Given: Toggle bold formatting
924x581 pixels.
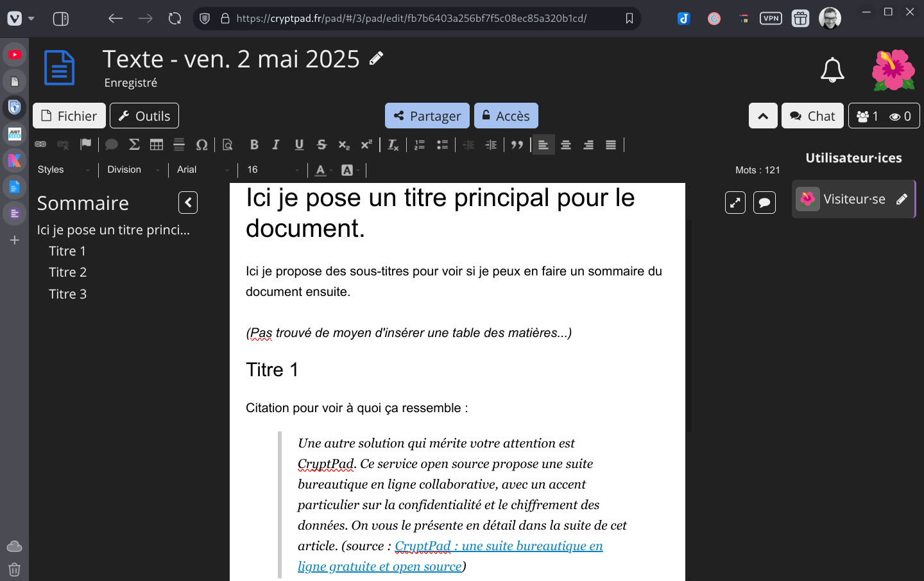Looking at the screenshot, I should click(254, 144).
